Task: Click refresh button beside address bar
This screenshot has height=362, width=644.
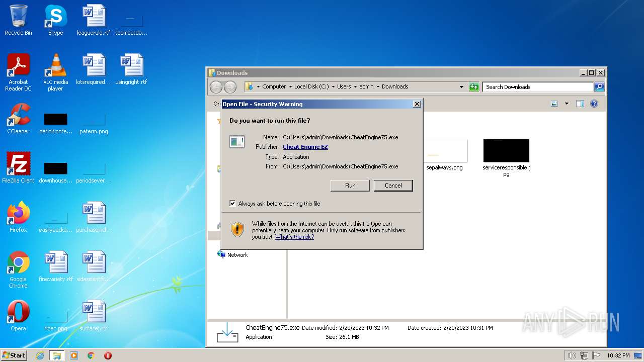Action: (x=474, y=87)
